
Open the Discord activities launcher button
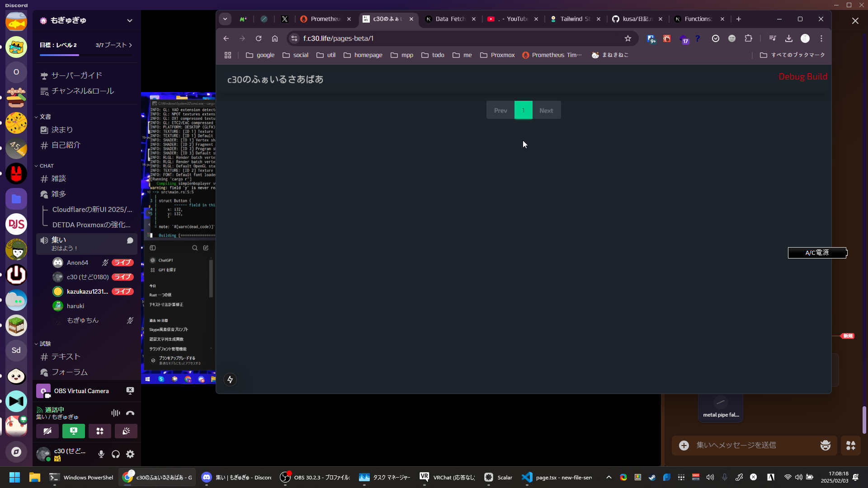100,431
